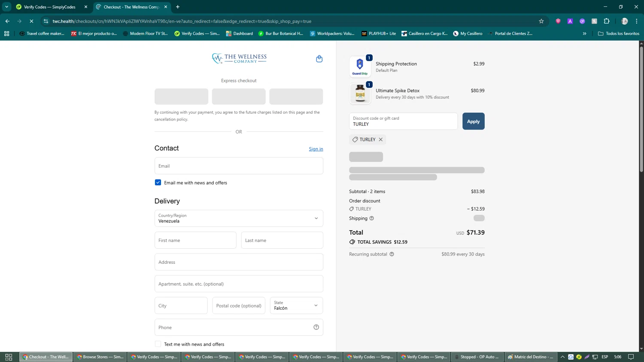The image size is (644, 362).
Task: Open the Bur Bur Botanical bookmark
Action: coord(280,33)
